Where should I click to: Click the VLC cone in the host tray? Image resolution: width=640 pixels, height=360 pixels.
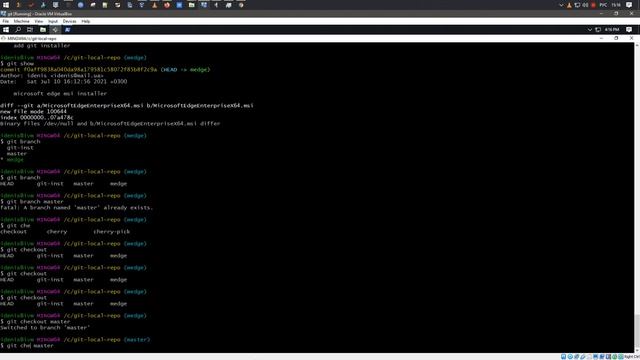point(569,5)
